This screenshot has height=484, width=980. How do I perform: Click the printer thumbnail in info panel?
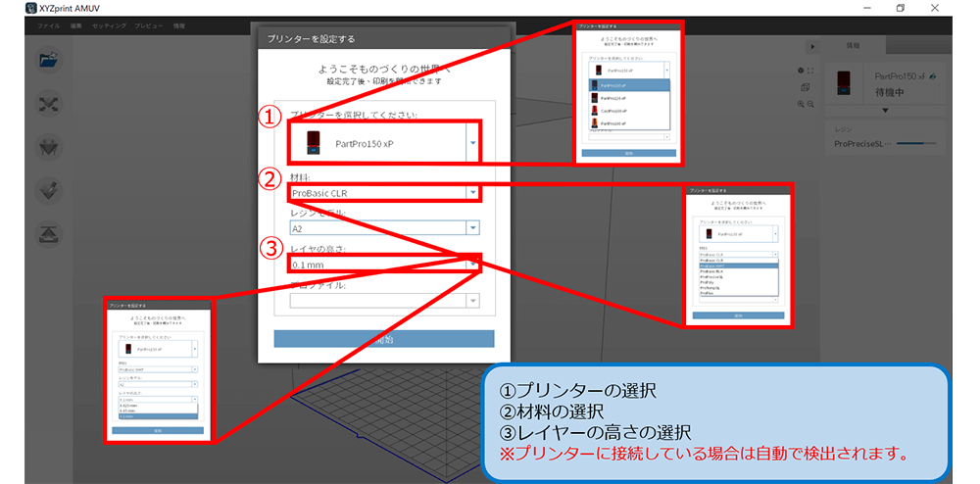pyautogui.click(x=843, y=83)
